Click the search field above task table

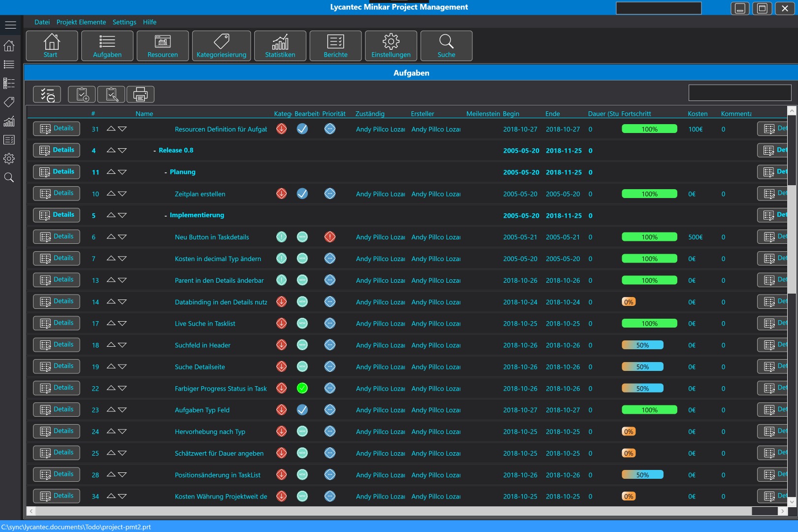[739, 93]
